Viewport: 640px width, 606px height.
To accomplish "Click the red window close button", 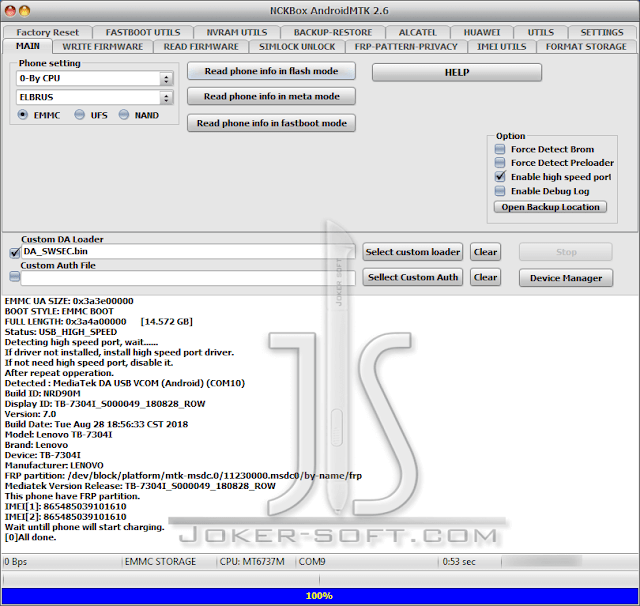I will 10,11.
